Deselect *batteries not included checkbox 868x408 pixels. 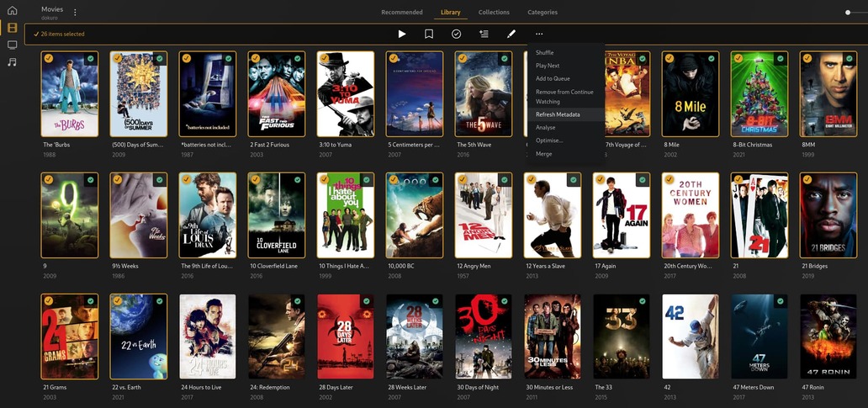tap(187, 58)
